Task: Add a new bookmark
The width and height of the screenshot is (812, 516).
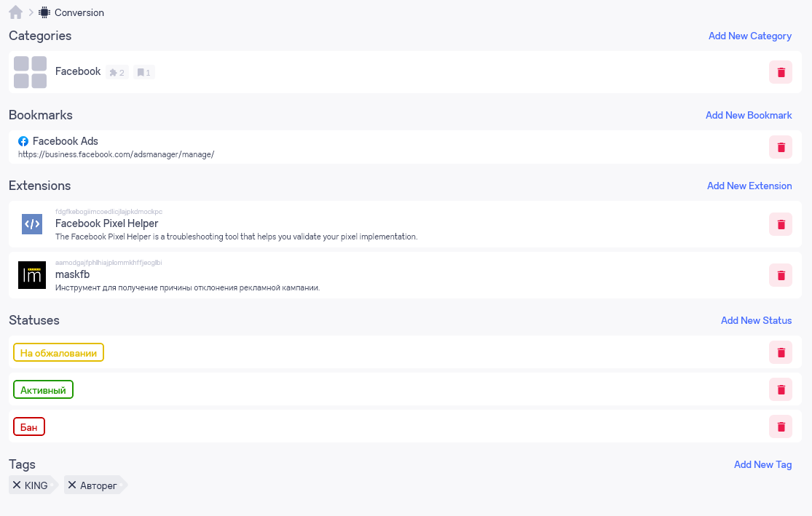Action: 749,115
